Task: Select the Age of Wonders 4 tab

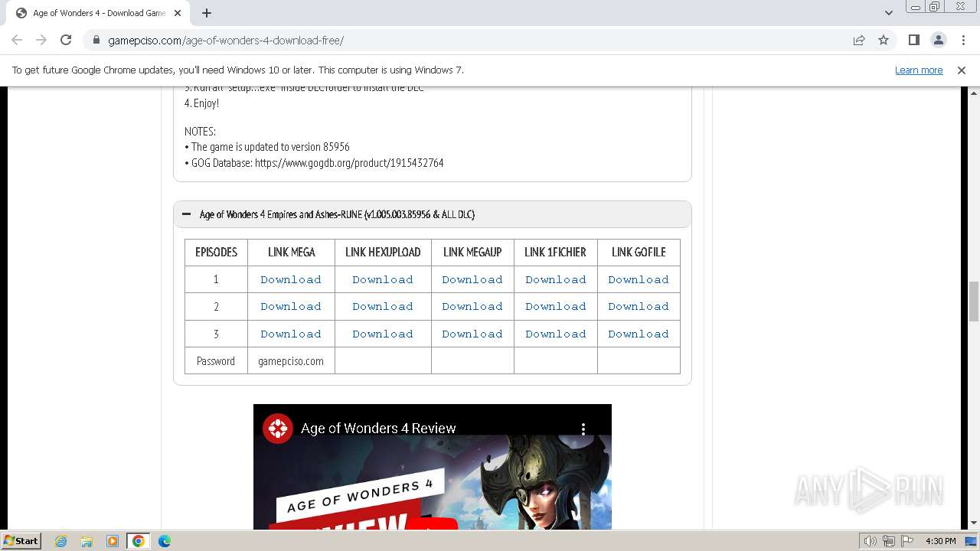Action: point(98,13)
